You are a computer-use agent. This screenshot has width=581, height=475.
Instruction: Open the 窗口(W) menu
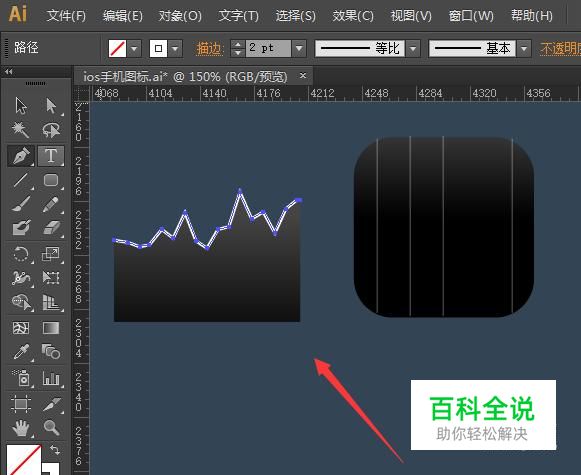click(x=471, y=16)
